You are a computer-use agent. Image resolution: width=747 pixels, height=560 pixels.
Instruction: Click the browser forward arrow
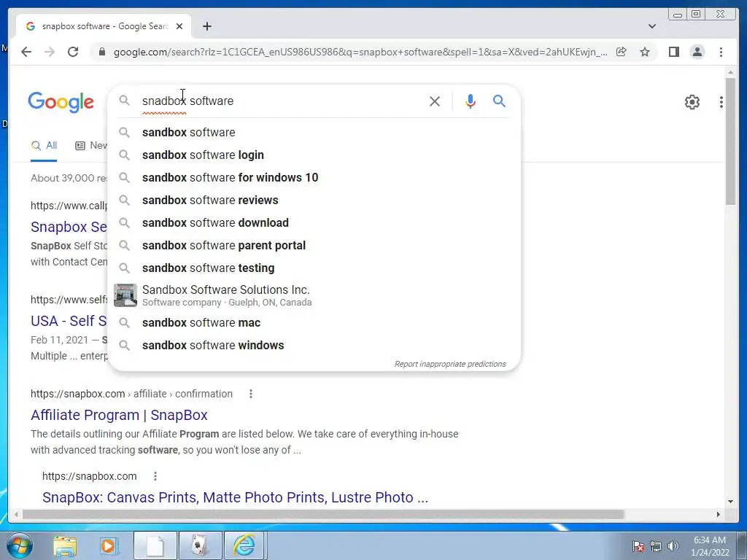click(50, 52)
